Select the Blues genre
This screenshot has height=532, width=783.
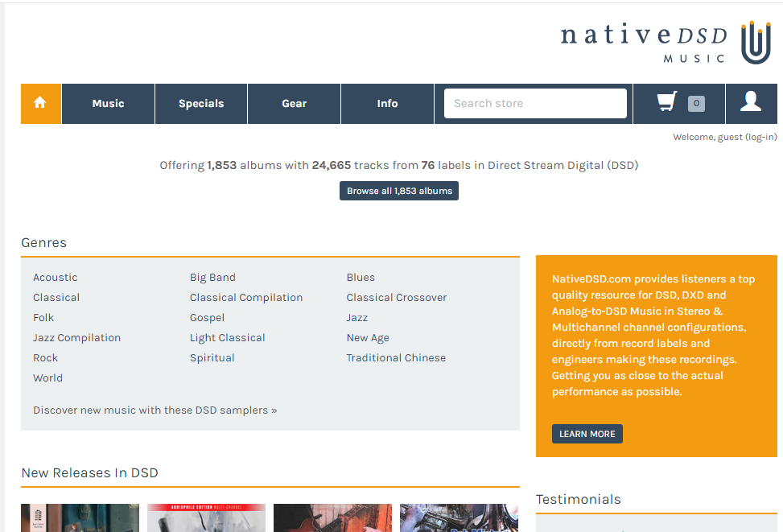361,277
